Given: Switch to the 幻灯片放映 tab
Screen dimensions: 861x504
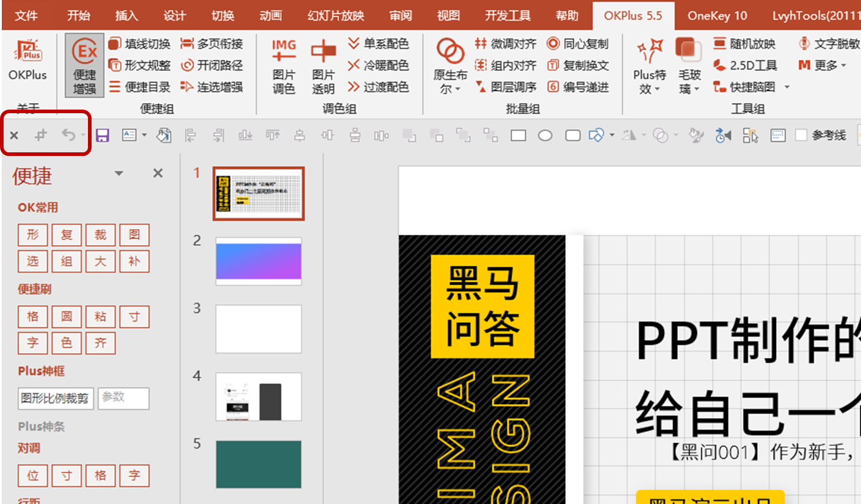Looking at the screenshot, I should pyautogui.click(x=336, y=16).
